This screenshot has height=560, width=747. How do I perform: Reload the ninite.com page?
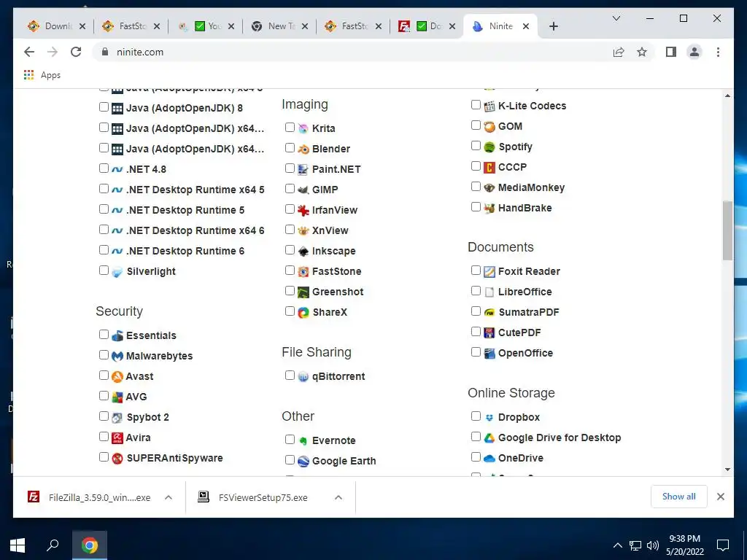(76, 52)
